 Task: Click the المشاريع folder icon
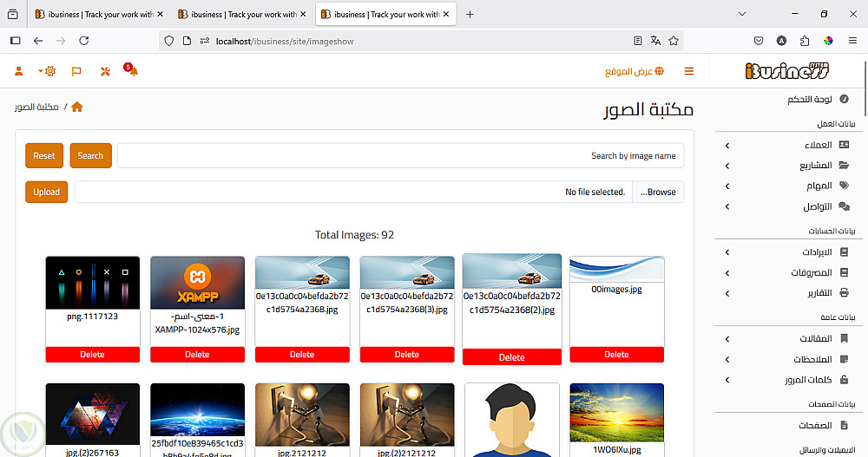pyautogui.click(x=845, y=166)
